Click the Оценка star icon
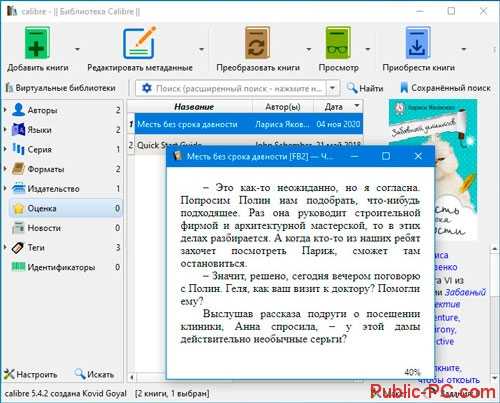Image resolution: width=500 pixels, height=403 pixels. 18,208
